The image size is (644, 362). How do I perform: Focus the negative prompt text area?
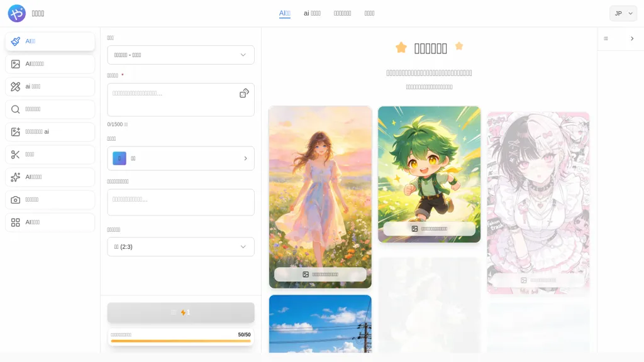[x=180, y=202]
